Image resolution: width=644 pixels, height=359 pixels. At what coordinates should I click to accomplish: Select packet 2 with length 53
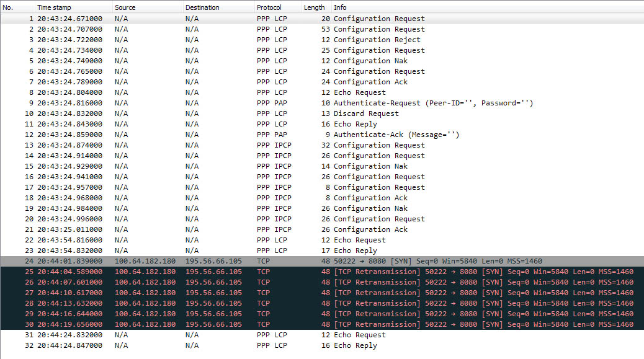point(379,29)
